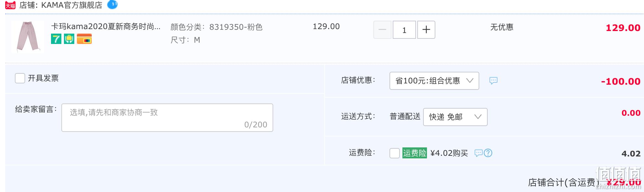The width and height of the screenshot is (644, 192).
Task: Check the 开具发票 invoice checkbox
Action: coord(20,78)
